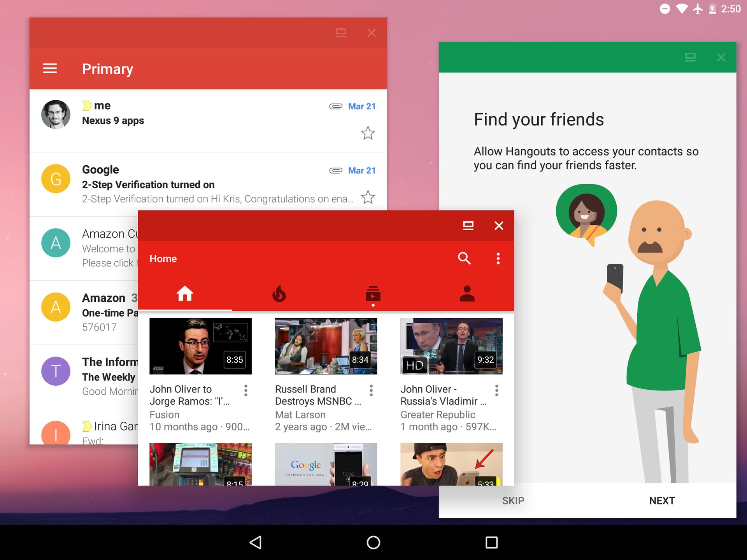Tap the 9:32 HD video duration badge
The width and height of the screenshot is (747, 560).
coord(485,360)
